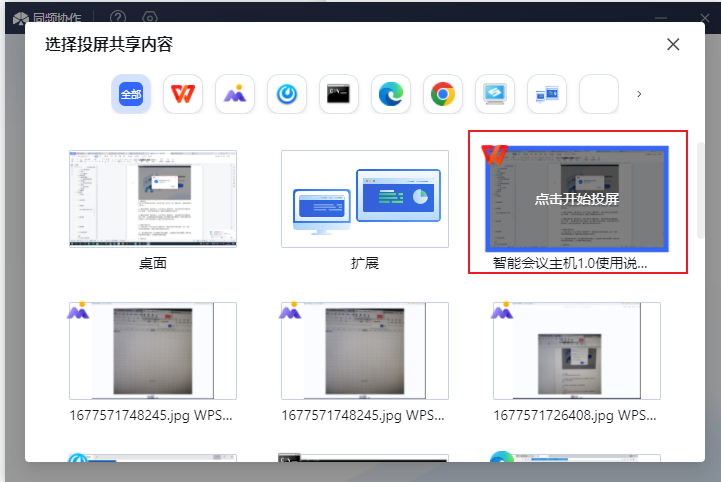
Task: Click 点击开始投屏 on the WPS document
Action: pyautogui.click(x=577, y=199)
